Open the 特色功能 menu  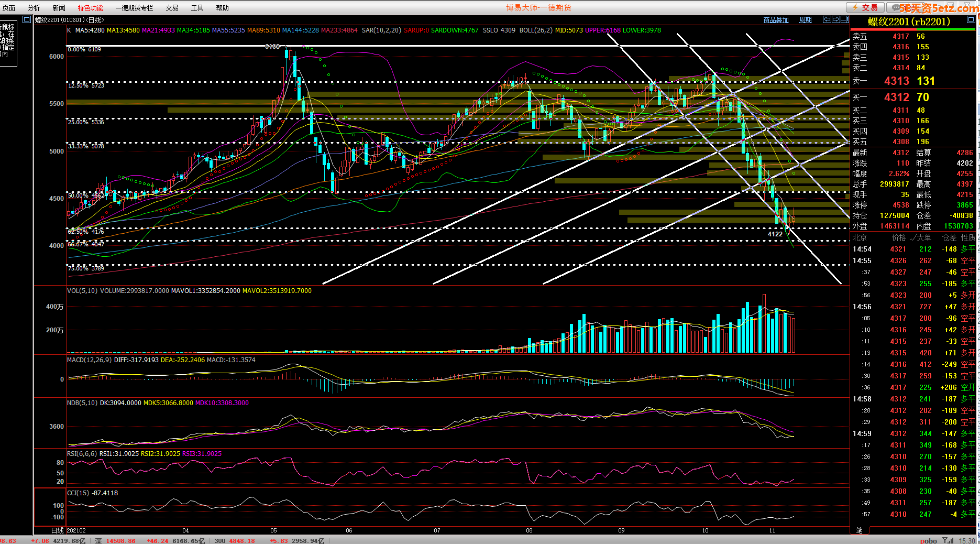click(x=90, y=8)
